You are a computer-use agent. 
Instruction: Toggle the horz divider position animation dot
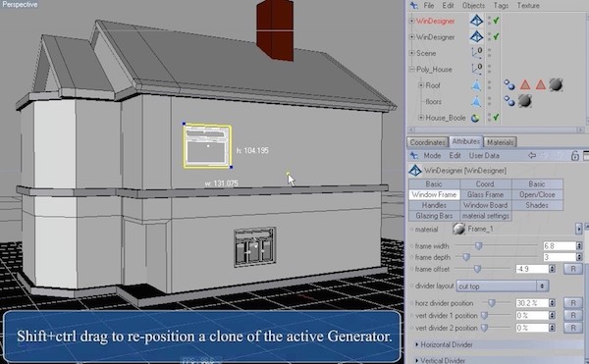pyautogui.click(x=411, y=303)
